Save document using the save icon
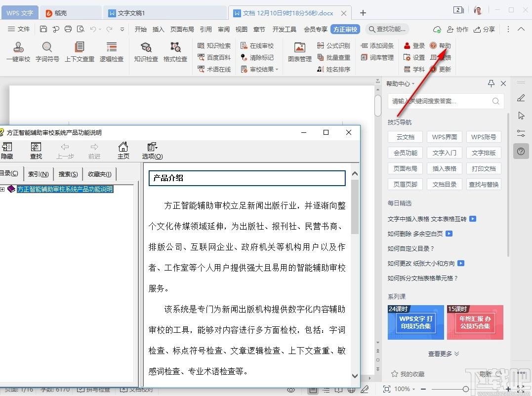 point(43,29)
